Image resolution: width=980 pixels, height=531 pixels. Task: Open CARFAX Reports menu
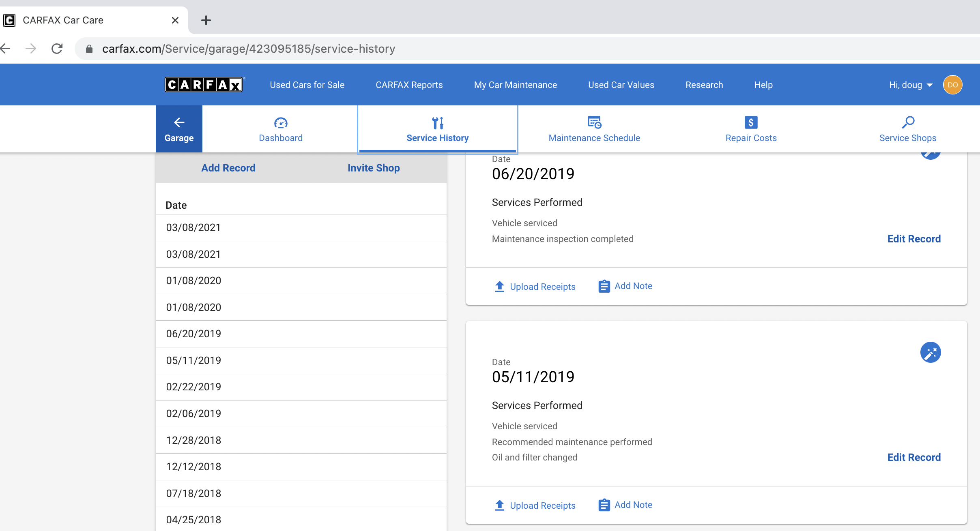(x=409, y=85)
